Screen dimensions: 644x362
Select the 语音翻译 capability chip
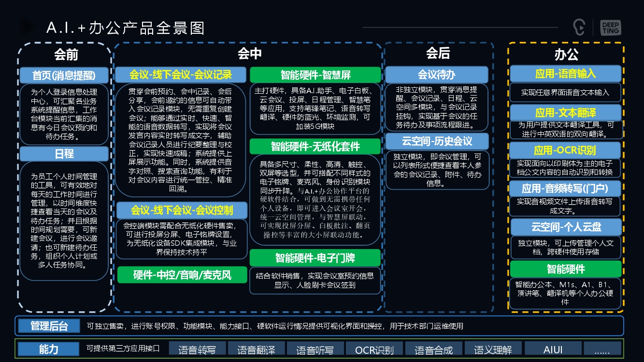(256, 348)
